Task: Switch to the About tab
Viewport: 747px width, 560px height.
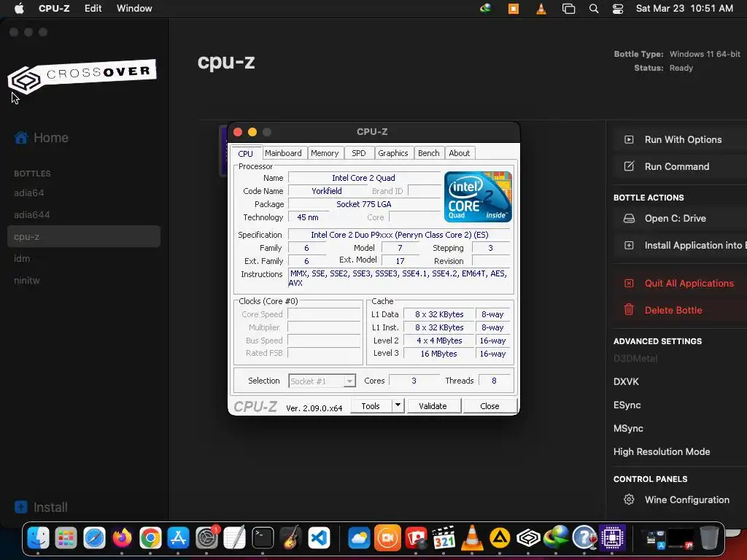Action: (x=460, y=153)
